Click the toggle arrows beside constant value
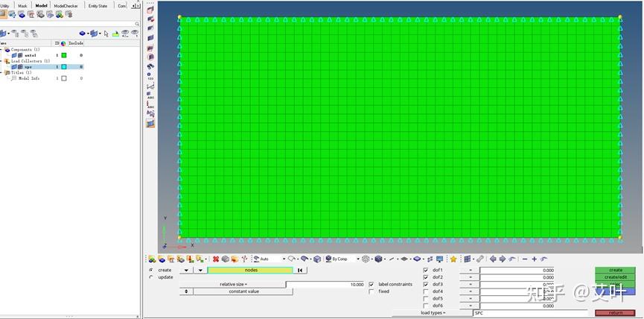Viewport: 644px width, 319px height. pos(186,291)
